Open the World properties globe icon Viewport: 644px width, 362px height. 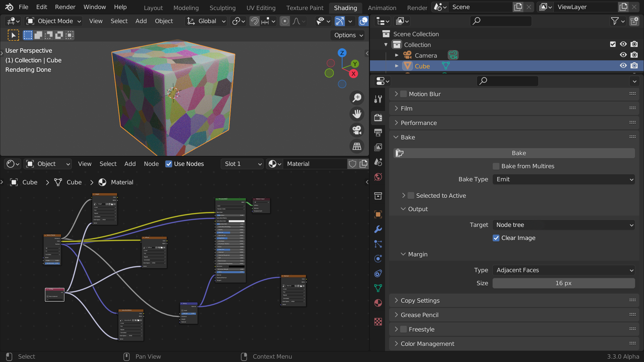[378, 177]
